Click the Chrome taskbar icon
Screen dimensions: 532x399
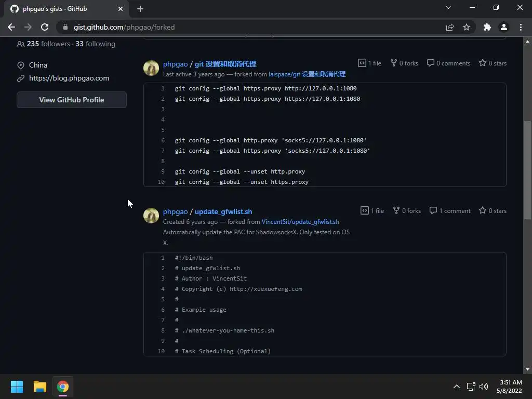pyautogui.click(x=62, y=387)
